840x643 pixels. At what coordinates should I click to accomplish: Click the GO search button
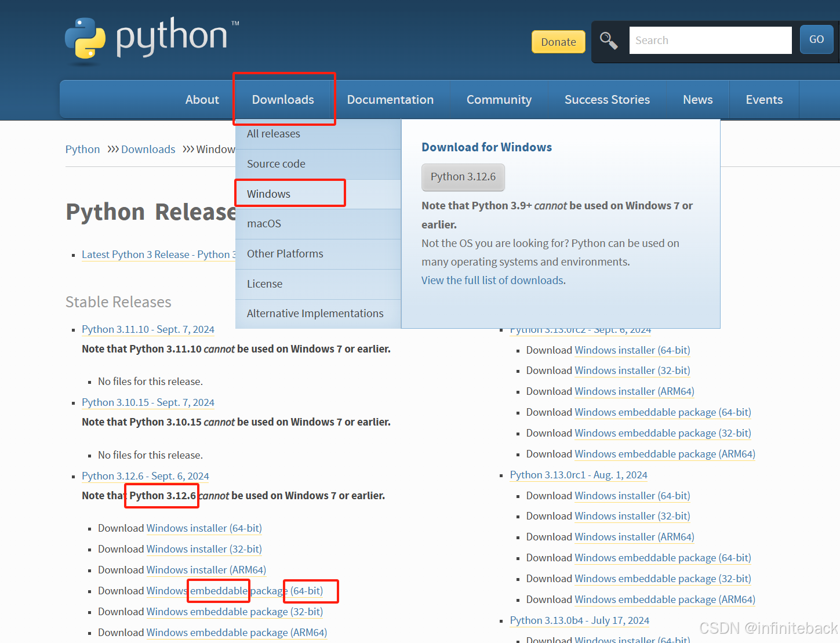[816, 39]
